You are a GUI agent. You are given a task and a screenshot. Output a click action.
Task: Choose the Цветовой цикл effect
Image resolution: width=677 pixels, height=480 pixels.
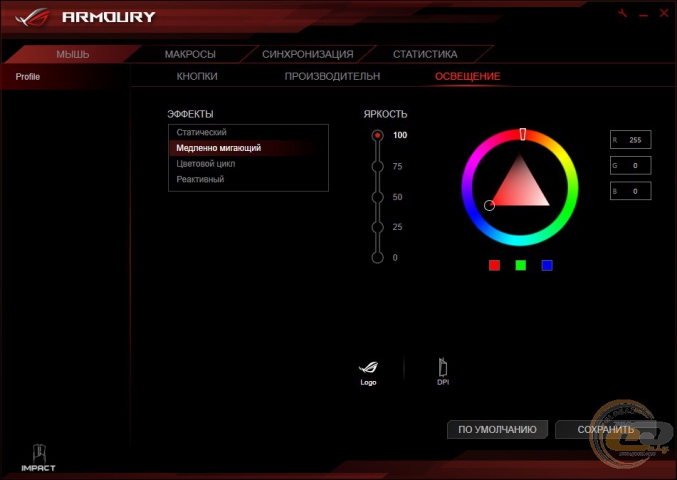(248, 164)
